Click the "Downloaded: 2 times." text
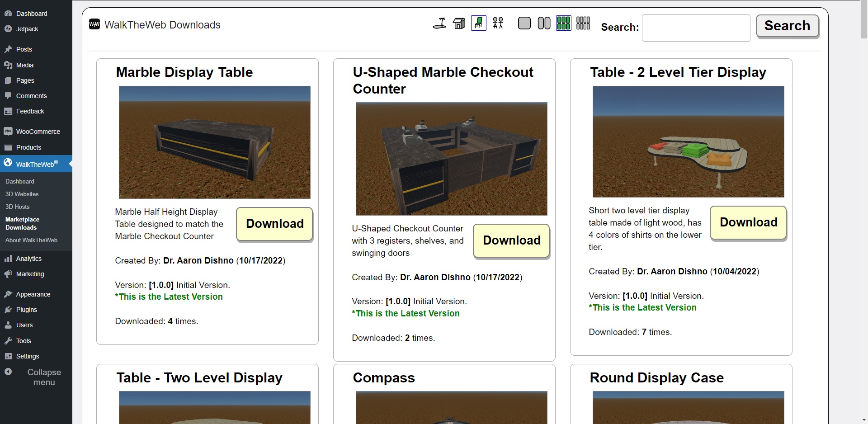Image resolution: width=868 pixels, height=424 pixels. click(x=393, y=338)
